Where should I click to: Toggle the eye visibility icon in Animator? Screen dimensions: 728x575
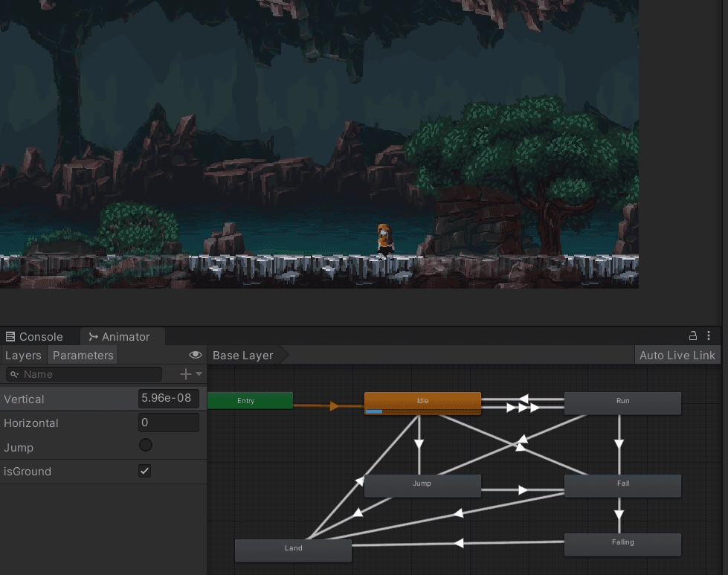tap(196, 355)
